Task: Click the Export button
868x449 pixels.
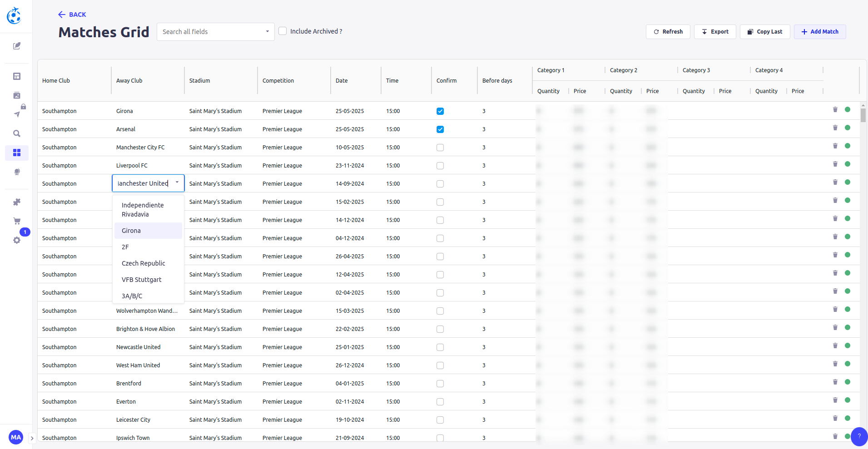Action: 715,32
